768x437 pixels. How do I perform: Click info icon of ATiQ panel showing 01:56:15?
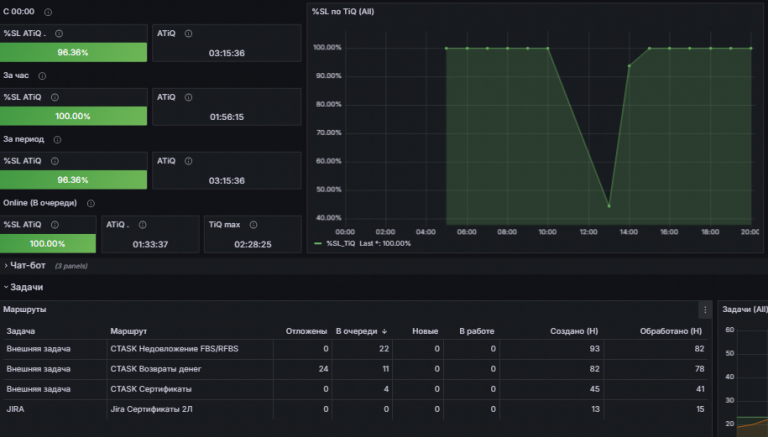point(188,97)
